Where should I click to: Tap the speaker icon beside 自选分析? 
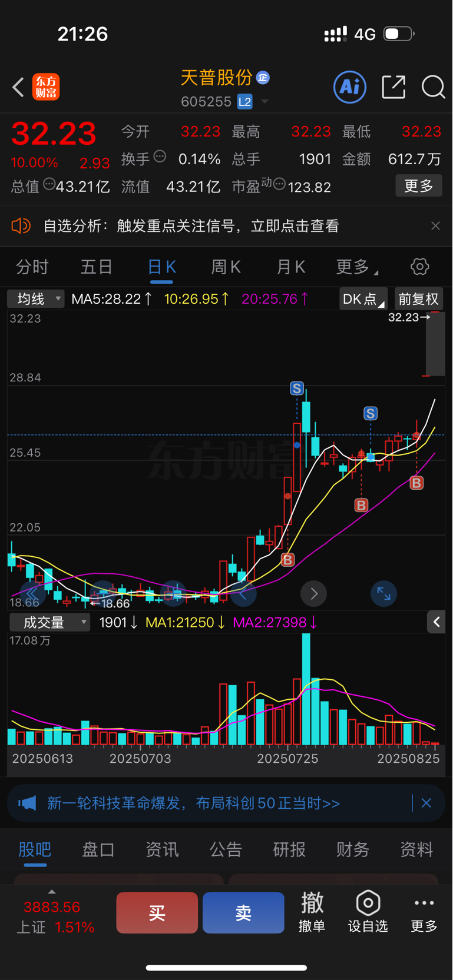[21, 226]
